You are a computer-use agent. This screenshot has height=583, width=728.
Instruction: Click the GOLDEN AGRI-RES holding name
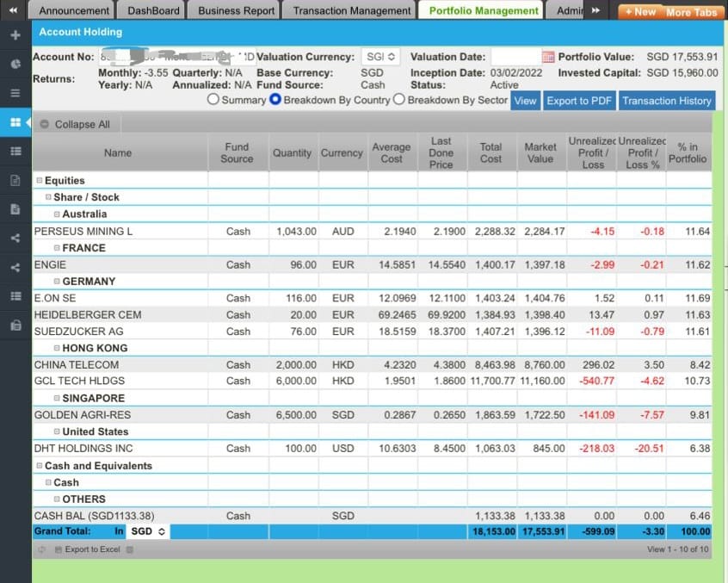coord(83,415)
